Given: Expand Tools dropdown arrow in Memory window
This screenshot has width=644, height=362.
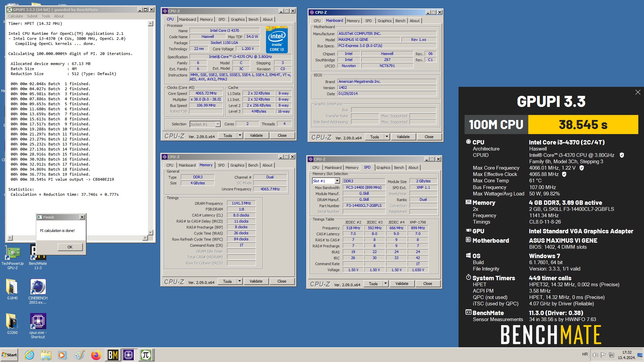Looking at the screenshot, I should click(x=239, y=281).
